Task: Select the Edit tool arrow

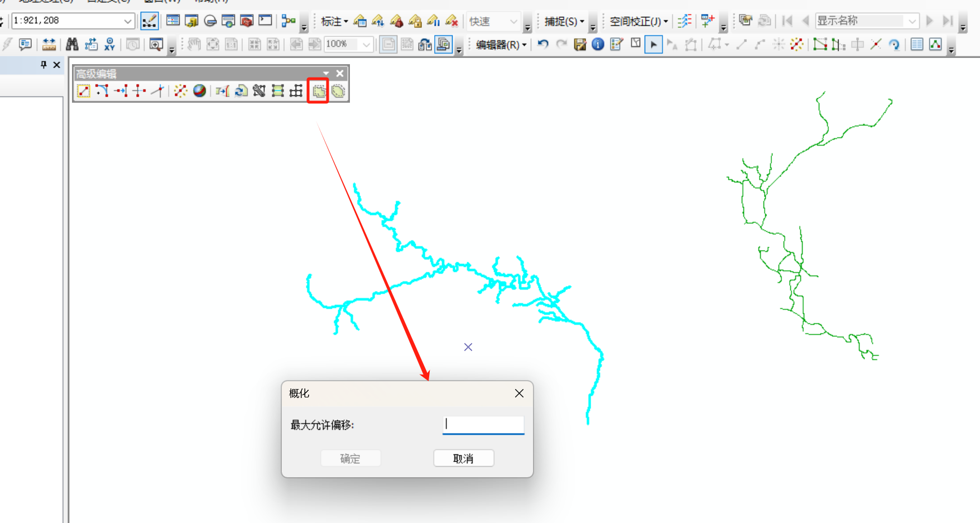Action: [654, 44]
